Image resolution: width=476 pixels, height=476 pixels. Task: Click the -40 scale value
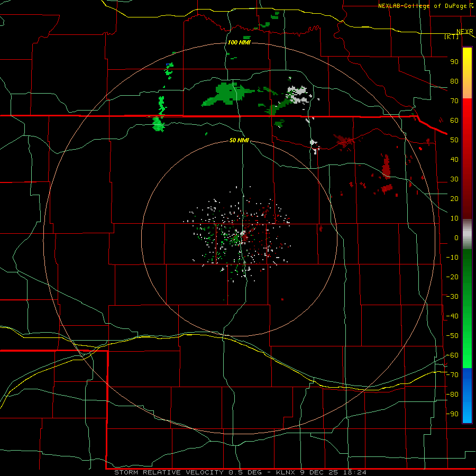click(x=452, y=316)
